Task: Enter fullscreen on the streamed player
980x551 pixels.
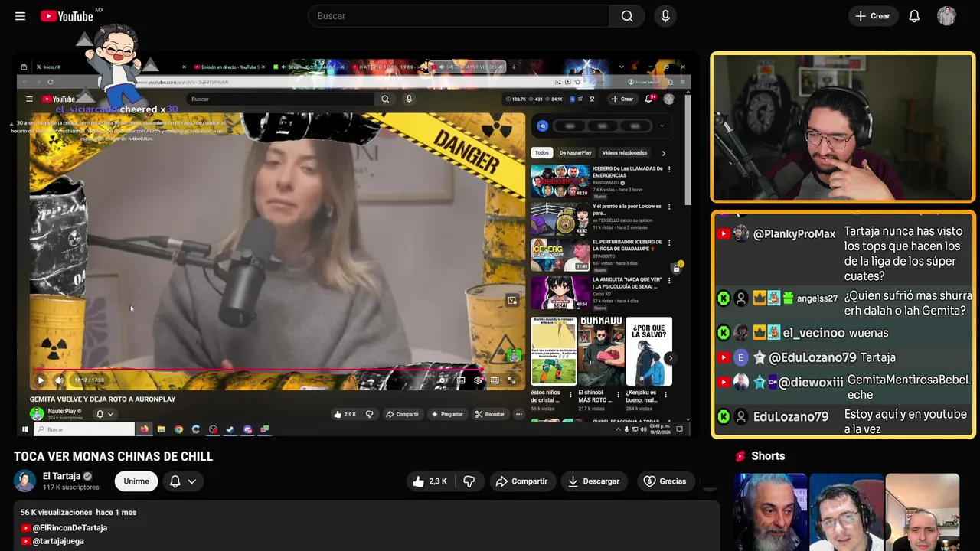Action: pyautogui.click(x=511, y=380)
